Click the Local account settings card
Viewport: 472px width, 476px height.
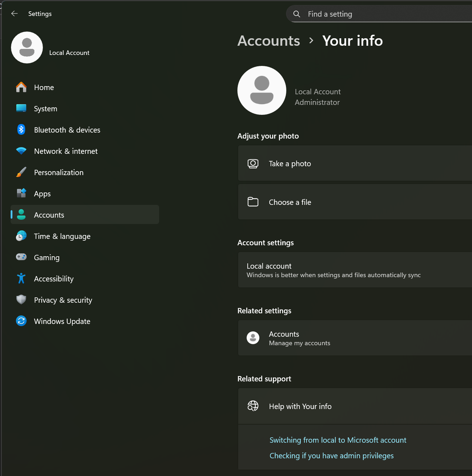pyautogui.click(x=355, y=270)
